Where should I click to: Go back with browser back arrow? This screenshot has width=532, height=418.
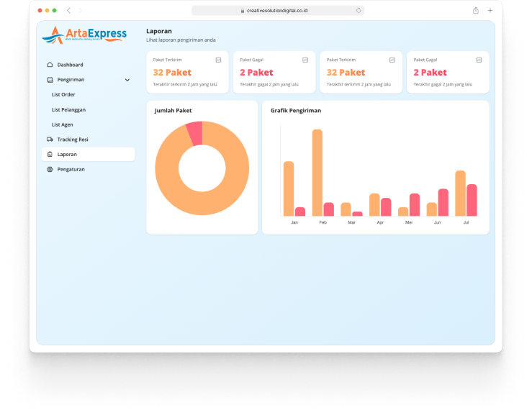(68, 11)
